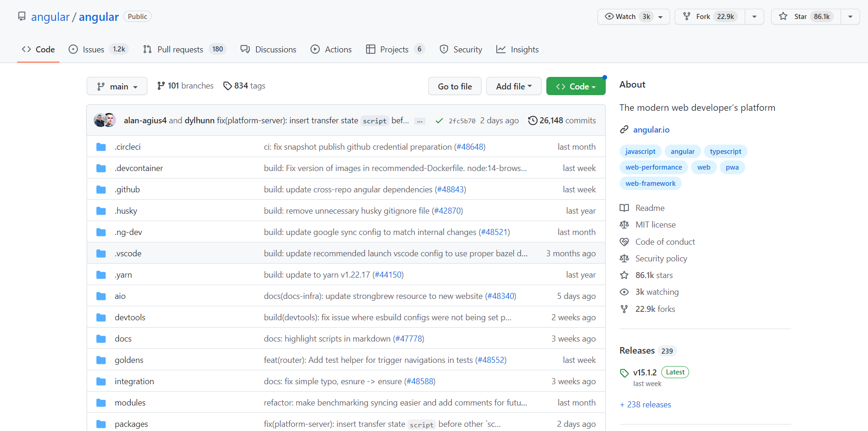Open the + 238 releases link
The width and height of the screenshot is (868, 431).
pyautogui.click(x=646, y=405)
